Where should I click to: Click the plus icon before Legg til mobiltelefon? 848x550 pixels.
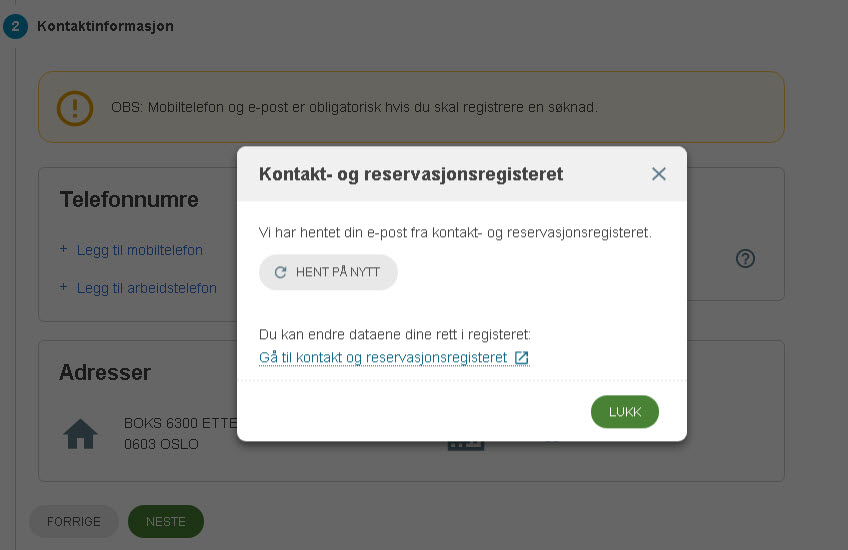(64, 249)
